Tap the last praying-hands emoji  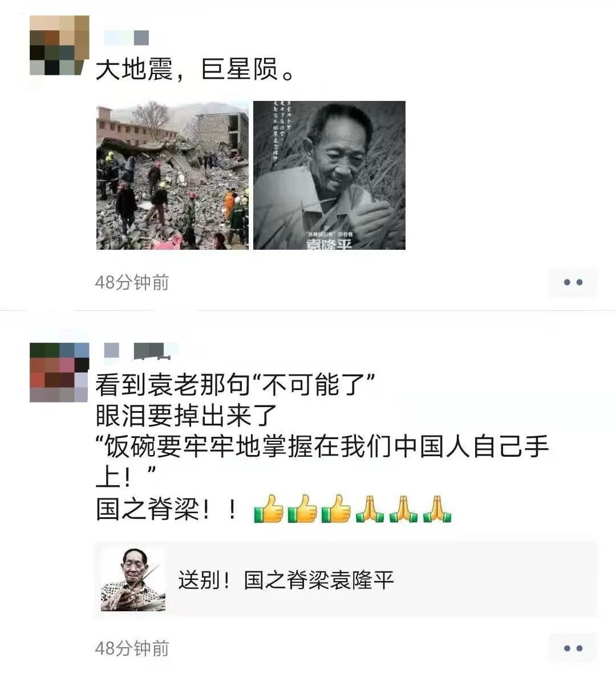(437, 509)
